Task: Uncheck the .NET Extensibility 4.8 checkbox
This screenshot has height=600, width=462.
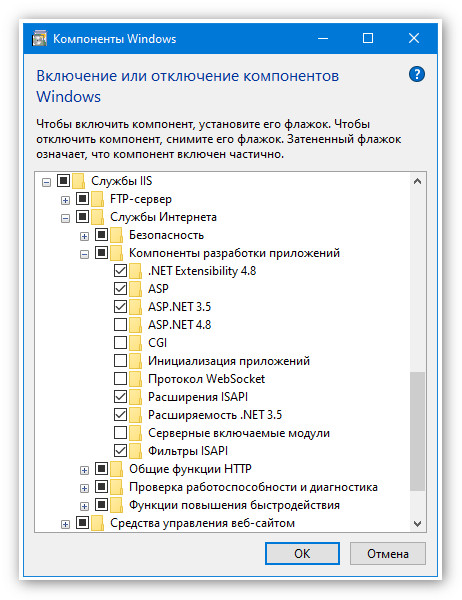Action: [121, 271]
